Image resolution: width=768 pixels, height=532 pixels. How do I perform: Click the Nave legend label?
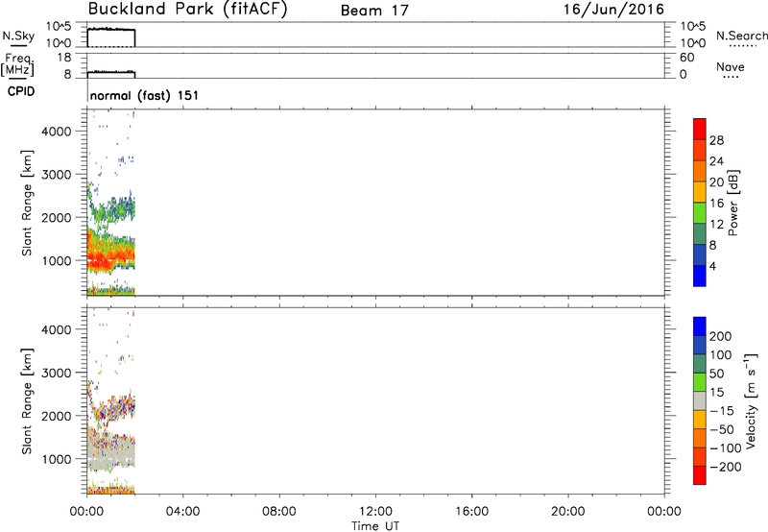coord(731,66)
